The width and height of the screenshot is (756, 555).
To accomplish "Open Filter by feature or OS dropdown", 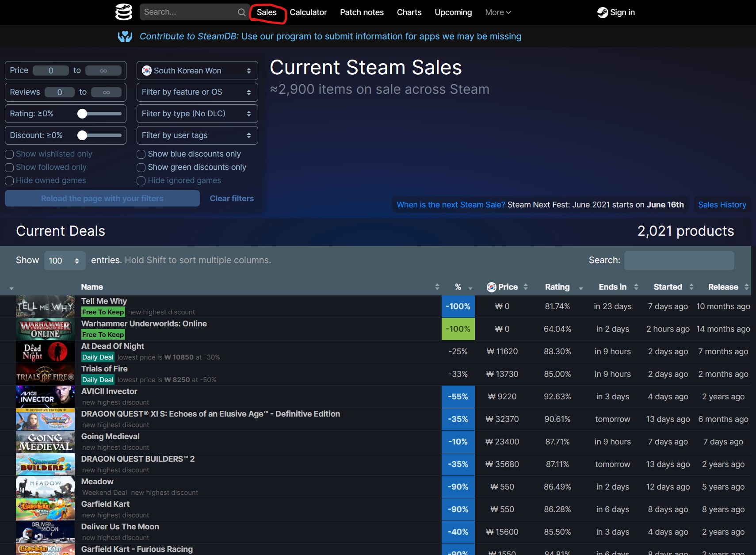I will (197, 92).
